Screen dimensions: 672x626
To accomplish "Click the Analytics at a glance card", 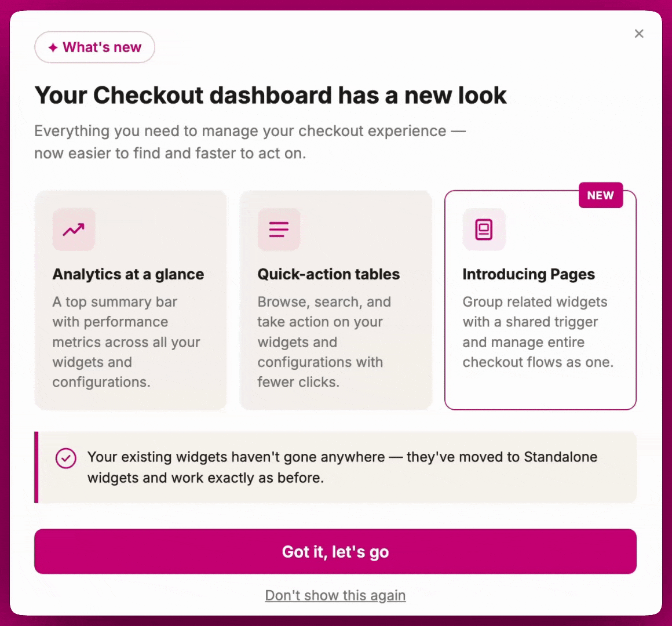I will tap(130, 300).
